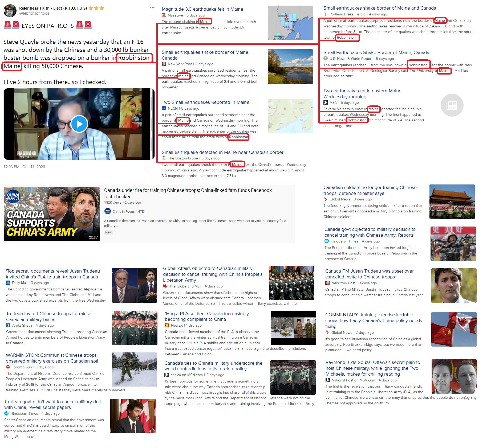Click the NECN source logo icon
This screenshot has width=495, height=448.
164,108
